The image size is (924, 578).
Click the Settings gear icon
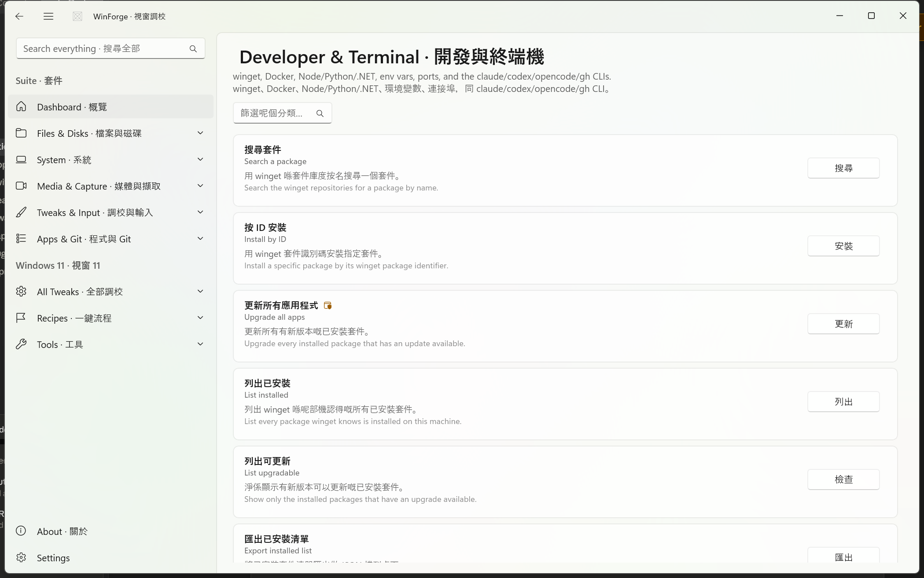point(21,557)
